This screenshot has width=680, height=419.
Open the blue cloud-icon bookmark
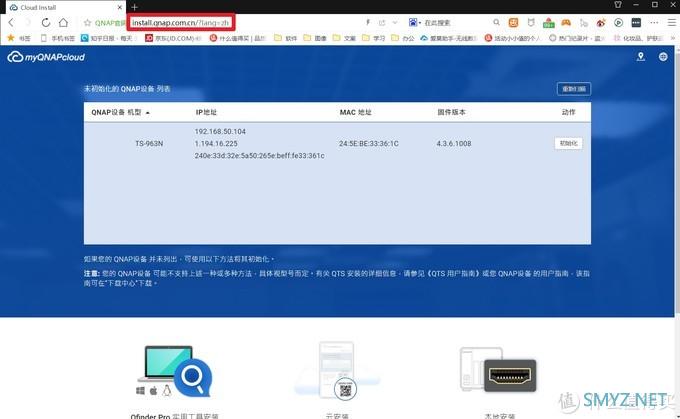[448, 38]
